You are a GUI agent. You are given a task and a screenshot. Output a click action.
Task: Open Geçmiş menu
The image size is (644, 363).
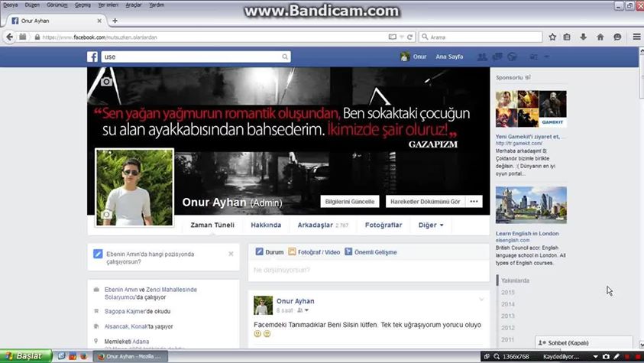pos(83,5)
